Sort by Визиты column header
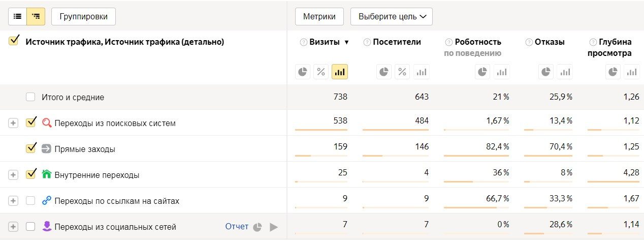 (x=324, y=42)
